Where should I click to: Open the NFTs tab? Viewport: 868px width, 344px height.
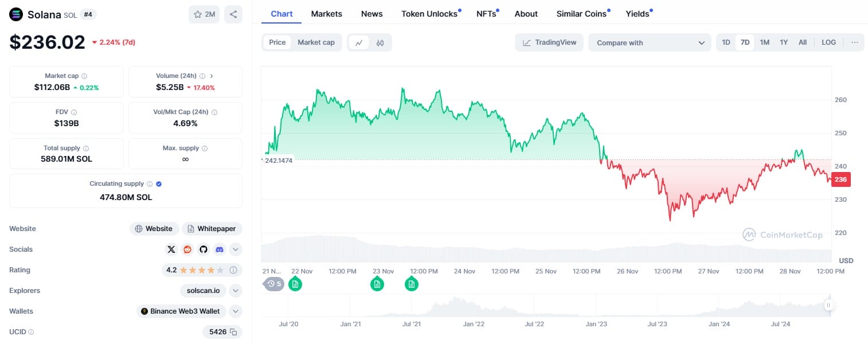(x=487, y=14)
